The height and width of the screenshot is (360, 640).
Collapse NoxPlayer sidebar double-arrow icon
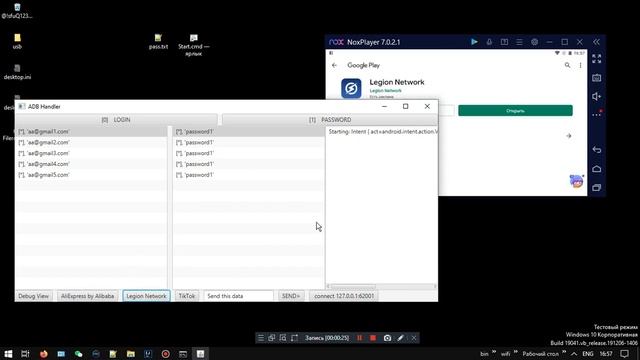click(x=596, y=42)
